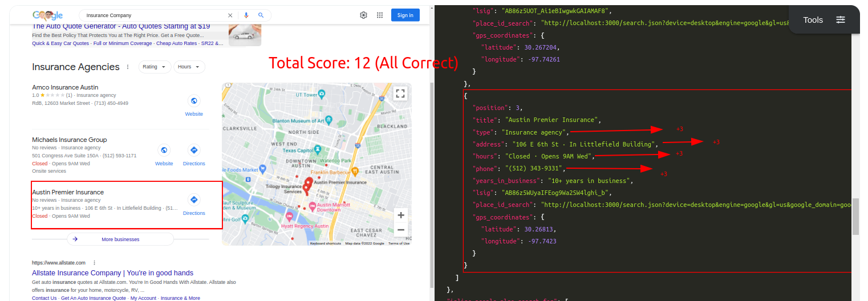Screen dimensions: 868x301
Task: Open the three-dot menu beside Insurance Agencies
Action: 128,67
